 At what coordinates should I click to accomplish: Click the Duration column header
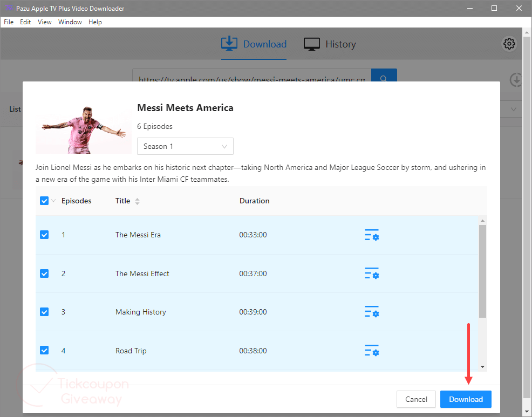pyautogui.click(x=255, y=201)
